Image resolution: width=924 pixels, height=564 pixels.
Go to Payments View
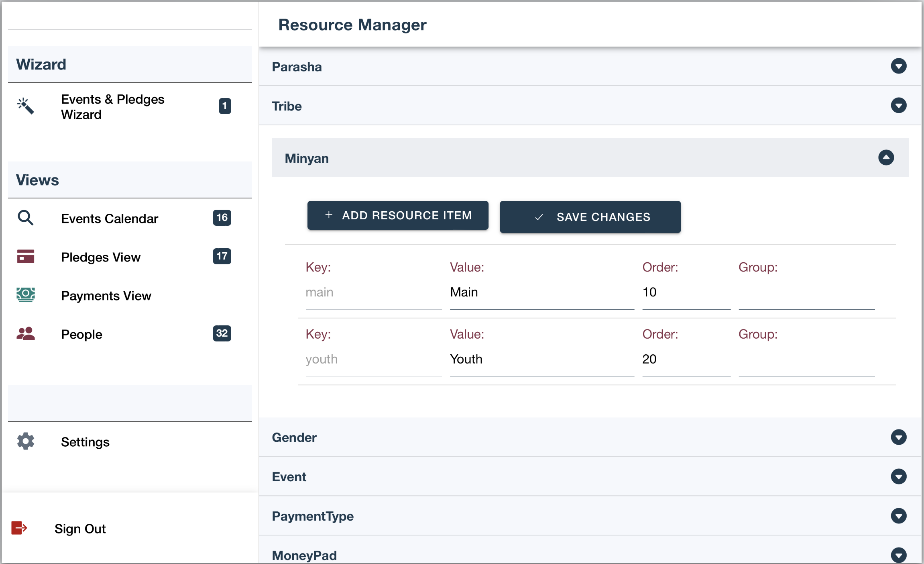point(130,295)
